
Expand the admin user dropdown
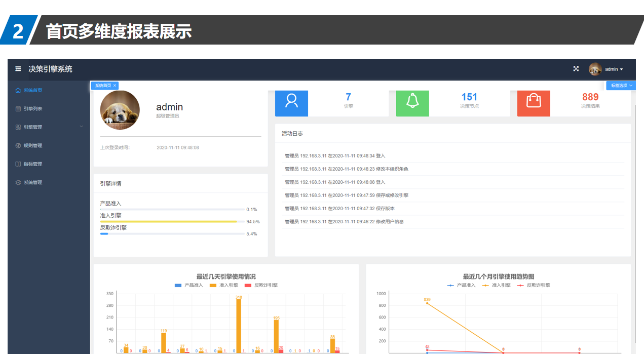614,69
